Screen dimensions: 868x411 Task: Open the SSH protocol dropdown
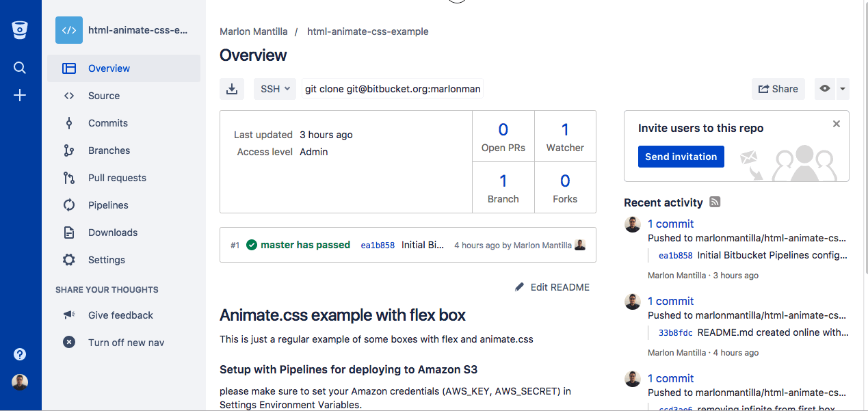[x=275, y=89]
